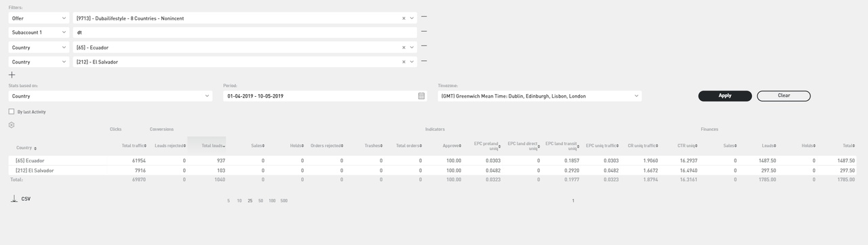Open the Stats based on Country dropdown
Image resolution: width=868 pixels, height=245 pixels.
click(110, 96)
